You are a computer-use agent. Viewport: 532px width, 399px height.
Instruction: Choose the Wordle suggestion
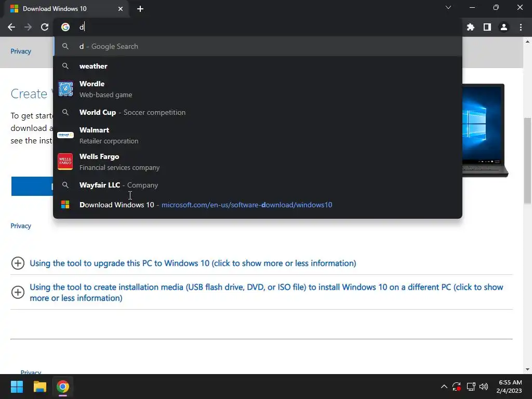pyautogui.click(x=258, y=89)
